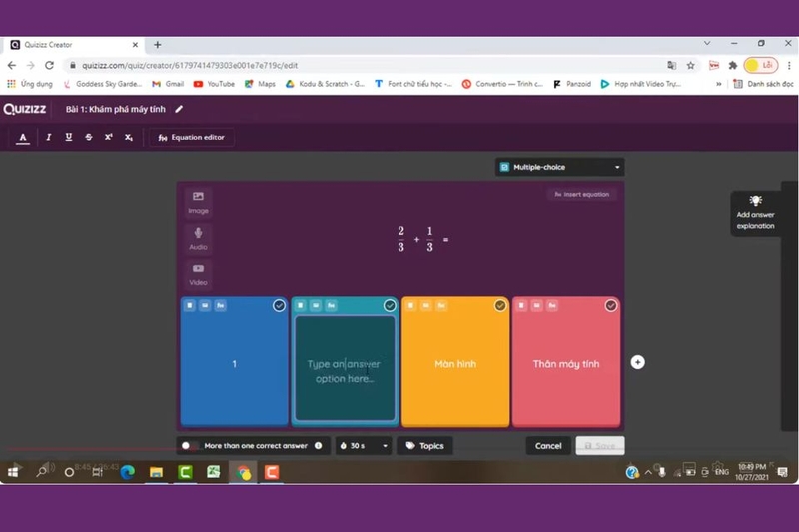799x532 pixels.
Task: Insert equation in orange 'Màn hình' answer
Action: (441, 305)
